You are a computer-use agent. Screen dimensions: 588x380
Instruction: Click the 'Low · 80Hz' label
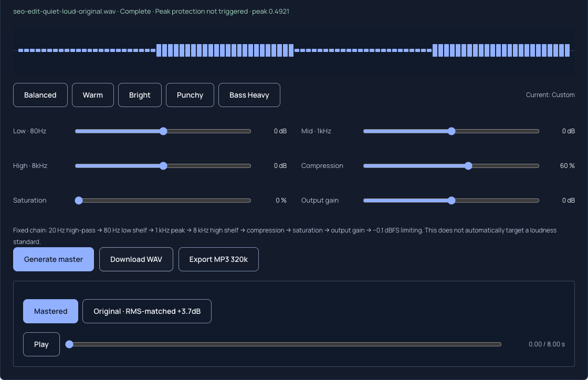tap(29, 131)
